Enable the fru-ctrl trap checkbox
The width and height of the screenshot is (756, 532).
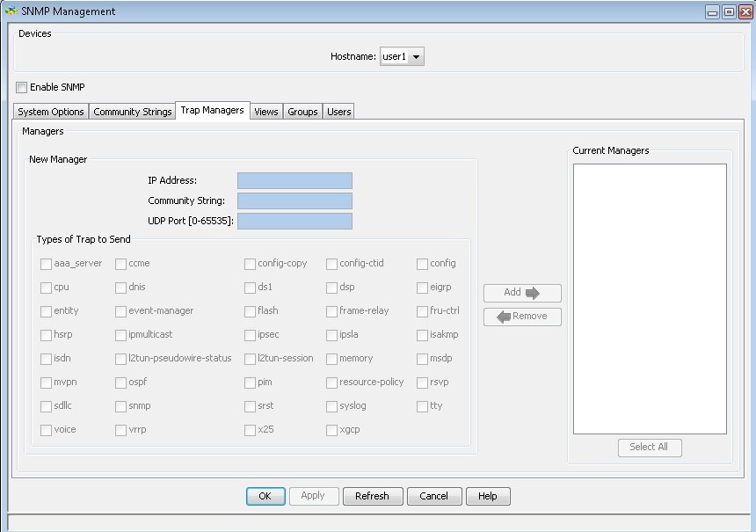coord(422,311)
